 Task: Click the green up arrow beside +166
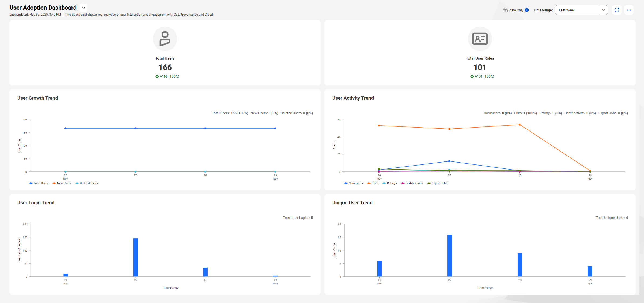(157, 77)
